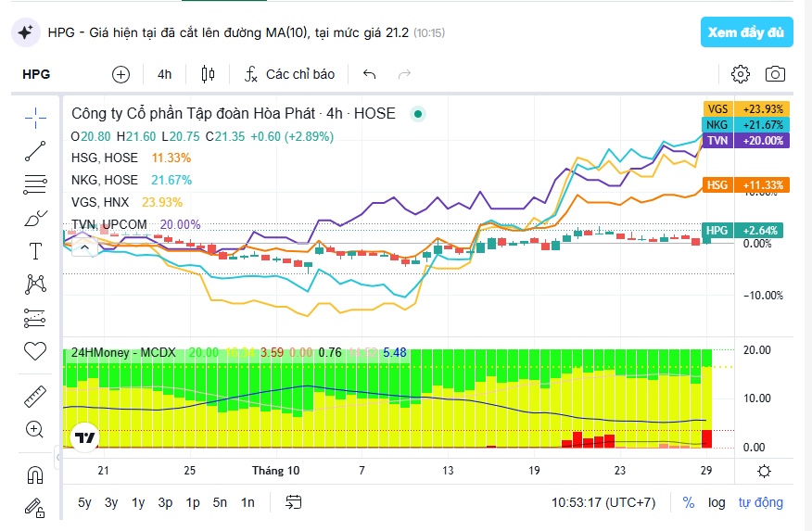This screenshot has height=531, width=812.
Task: Click the 24HMoney - MCDX indicator title
Action: pos(123,352)
